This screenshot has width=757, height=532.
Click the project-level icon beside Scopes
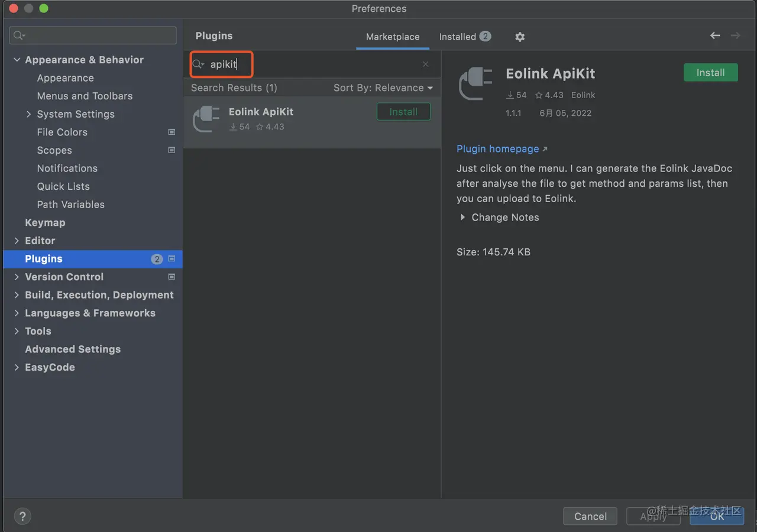pyautogui.click(x=172, y=150)
